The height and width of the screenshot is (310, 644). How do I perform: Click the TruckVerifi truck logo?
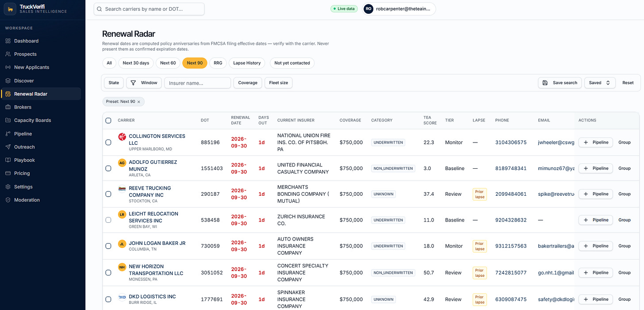[x=11, y=9]
